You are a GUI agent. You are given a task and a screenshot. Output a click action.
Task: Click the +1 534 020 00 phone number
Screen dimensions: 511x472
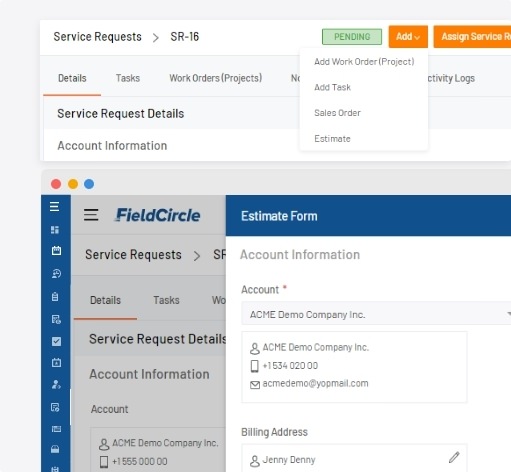tap(290, 366)
